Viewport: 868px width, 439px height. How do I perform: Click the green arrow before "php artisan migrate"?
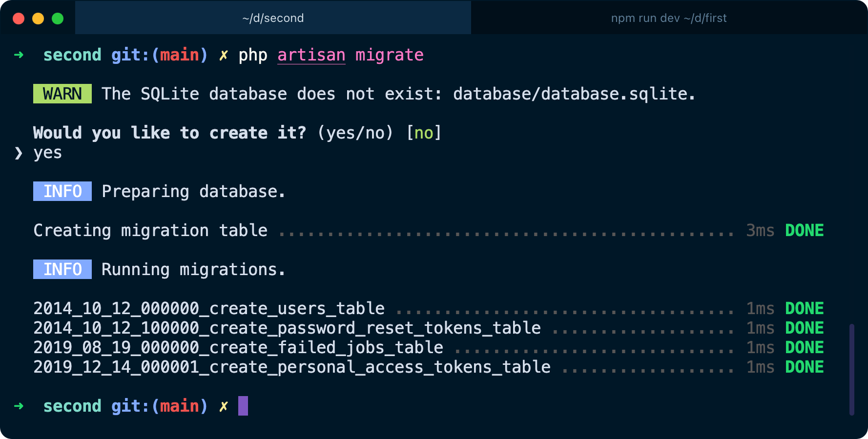tap(19, 55)
